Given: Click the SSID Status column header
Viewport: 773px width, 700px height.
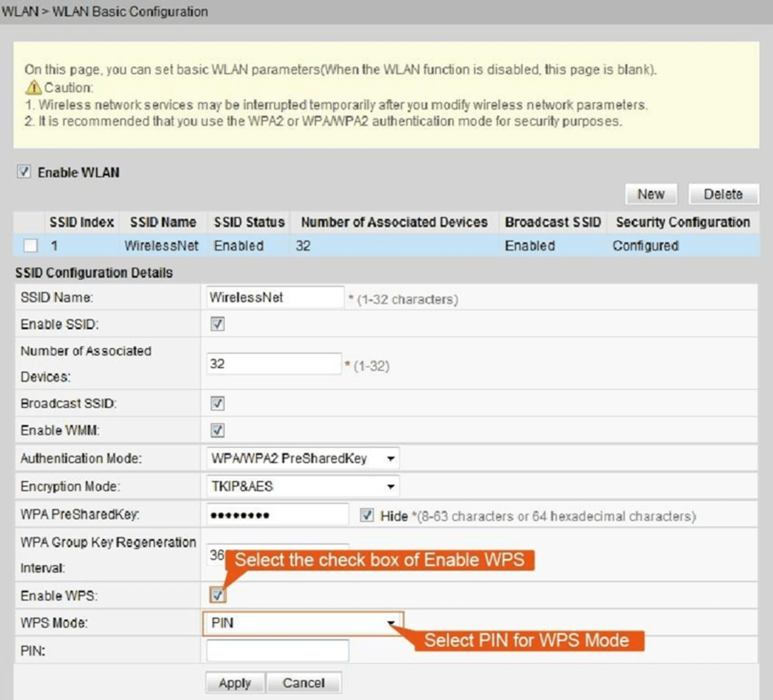Looking at the screenshot, I should click(249, 222).
